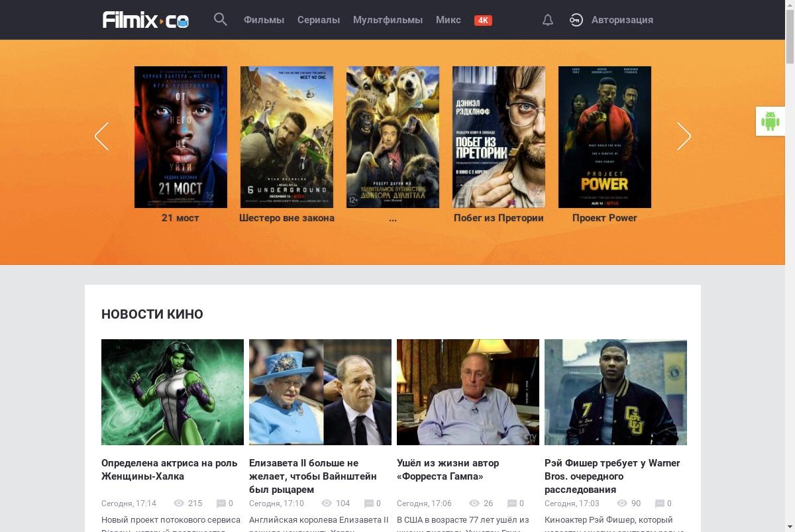
Task: Show previous posters with left arrow
Action: 101,136
